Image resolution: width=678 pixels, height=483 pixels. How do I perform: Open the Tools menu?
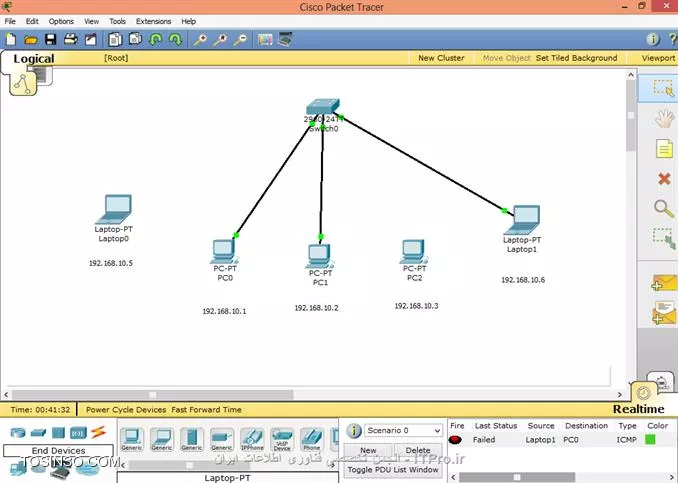pos(117,21)
